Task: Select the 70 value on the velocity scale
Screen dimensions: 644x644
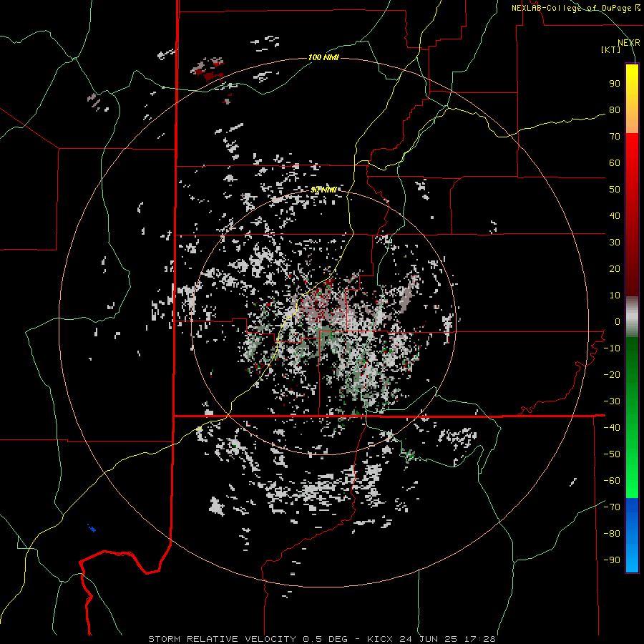Action: [x=615, y=137]
